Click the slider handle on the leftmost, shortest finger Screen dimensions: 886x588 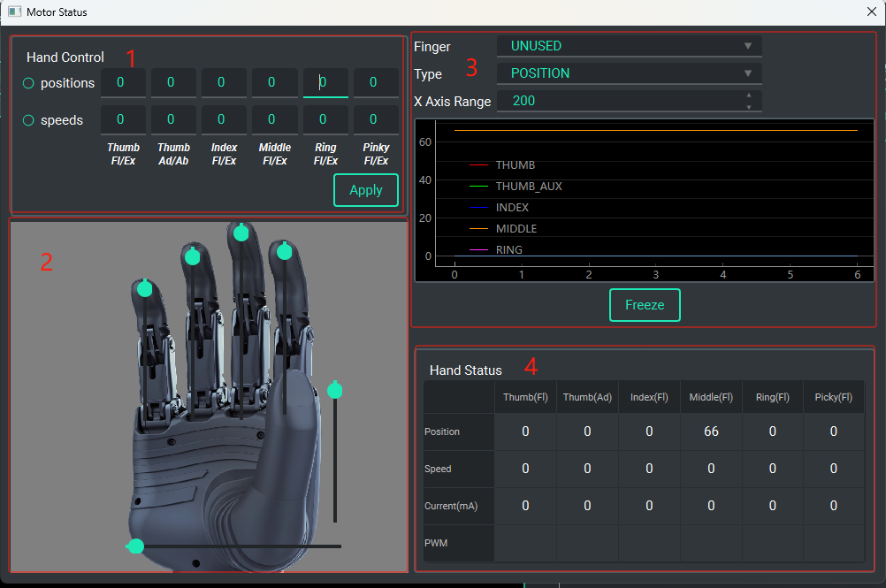(145, 288)
